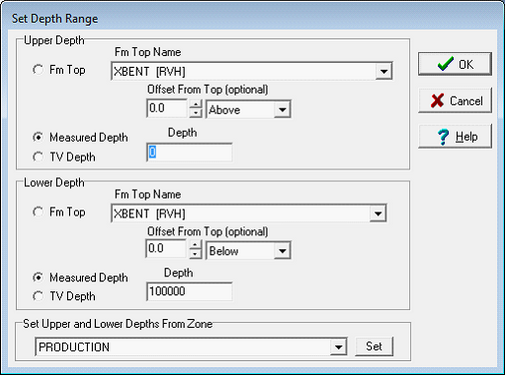Select Lower Depth Measured Depth option
The image size is (506, 376).
click(x=38, y=277)
